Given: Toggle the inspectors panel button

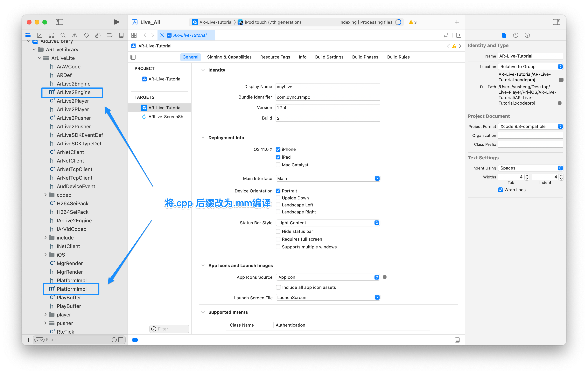Looking at the screenshot, I should pos(556,22).
